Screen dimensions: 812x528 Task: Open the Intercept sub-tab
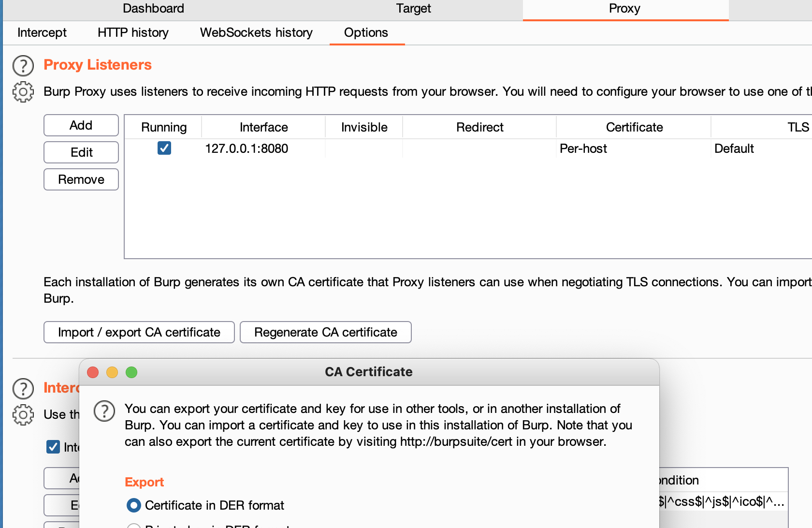pos(42,32)
